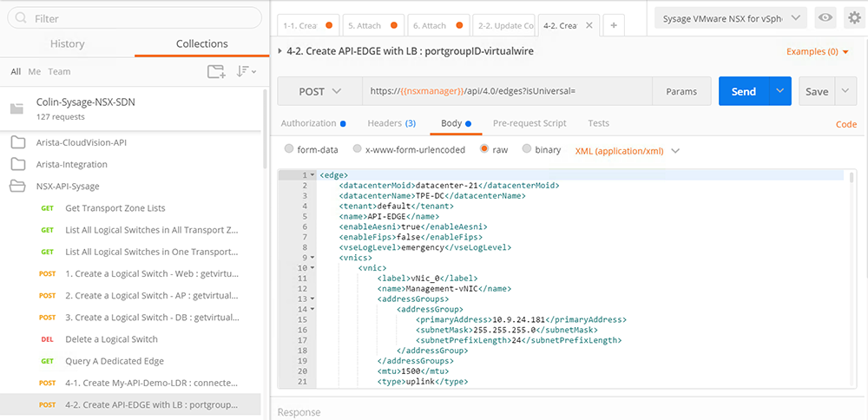Switch to the 2-2. Update Co request tab
Screen dimensions: 868x420
[503, 25]
